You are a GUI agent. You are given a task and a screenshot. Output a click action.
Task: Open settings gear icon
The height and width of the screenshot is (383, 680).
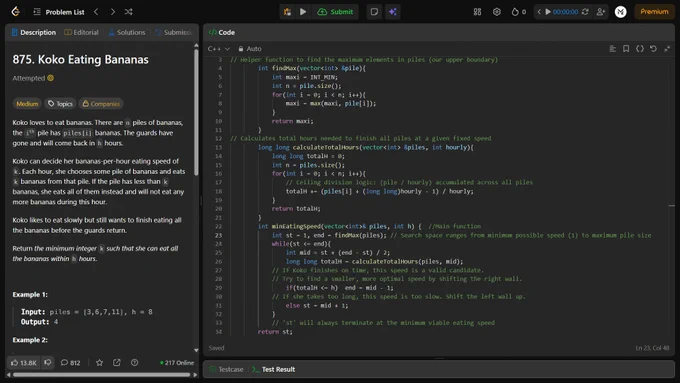click(x=497, y=12)
